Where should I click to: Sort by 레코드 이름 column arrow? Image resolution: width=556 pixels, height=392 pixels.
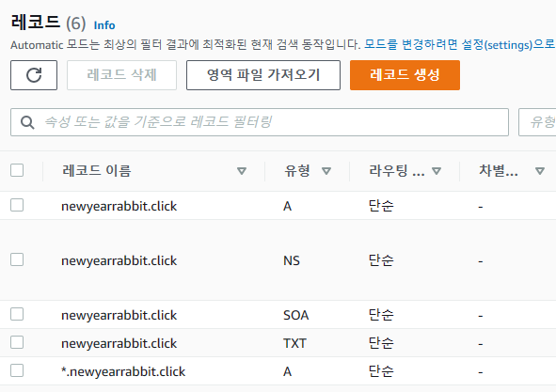[242, 171]
